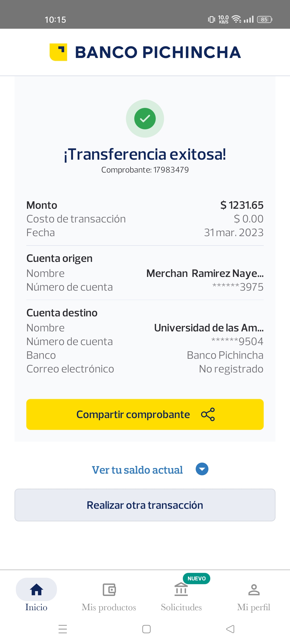The width and height of the screenshot is (290, 644).
Task: Expand balance with blue dropdown arrow
Action: tap(202, 469)
